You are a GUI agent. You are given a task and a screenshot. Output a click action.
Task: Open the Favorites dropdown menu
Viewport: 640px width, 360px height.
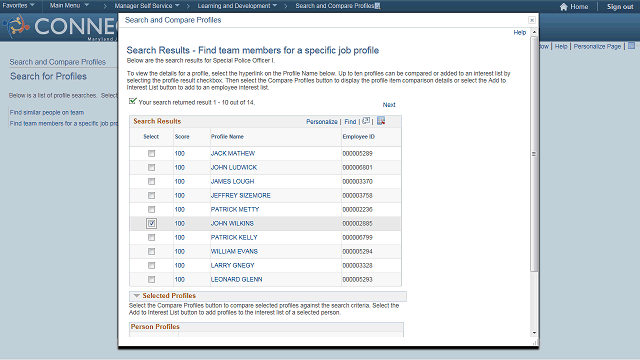pyautogui.click(x=18, y=5)
